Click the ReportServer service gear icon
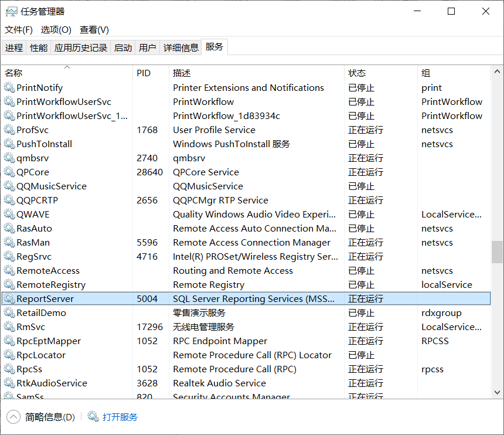504x435 pixels. point(9,299)
